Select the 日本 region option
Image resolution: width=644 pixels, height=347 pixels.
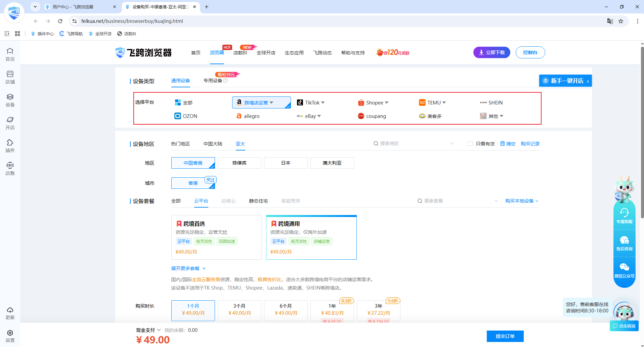point(286,163)
